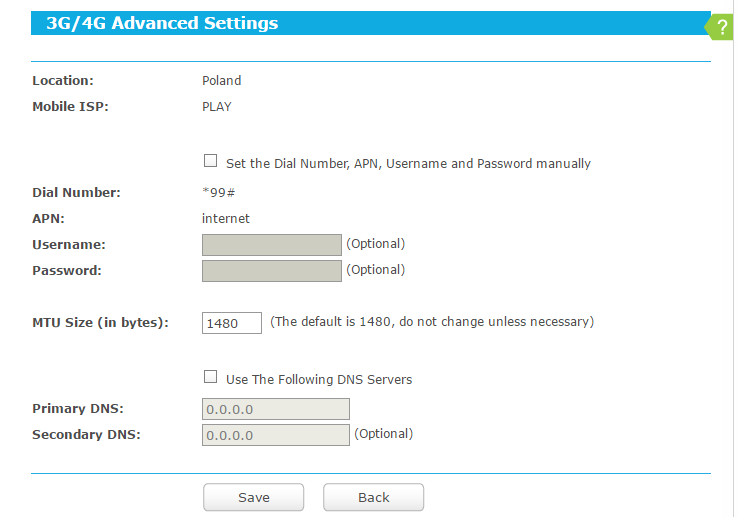Click the APN value internet
This screenshot has height=517, width=738.
point(226,218)
